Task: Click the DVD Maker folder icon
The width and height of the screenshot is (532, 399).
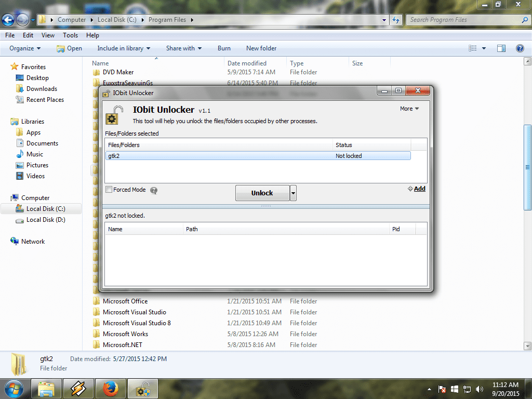Action: click(96, 72)
